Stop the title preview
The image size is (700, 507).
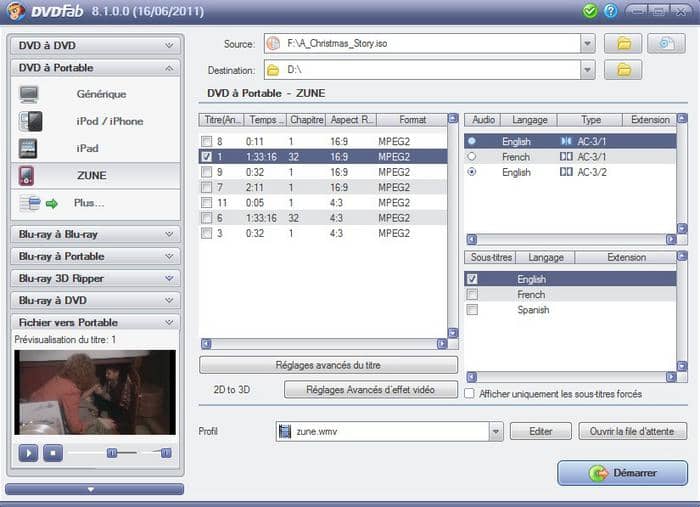[x=53, y=453]
